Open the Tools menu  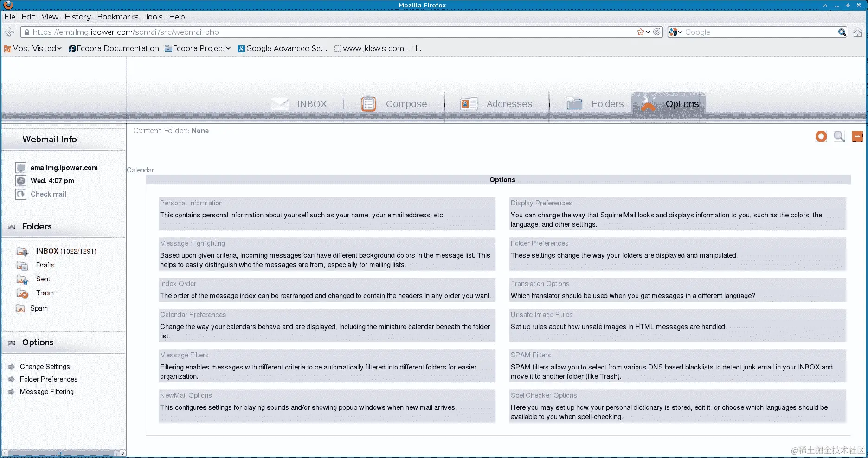(154, 17)
